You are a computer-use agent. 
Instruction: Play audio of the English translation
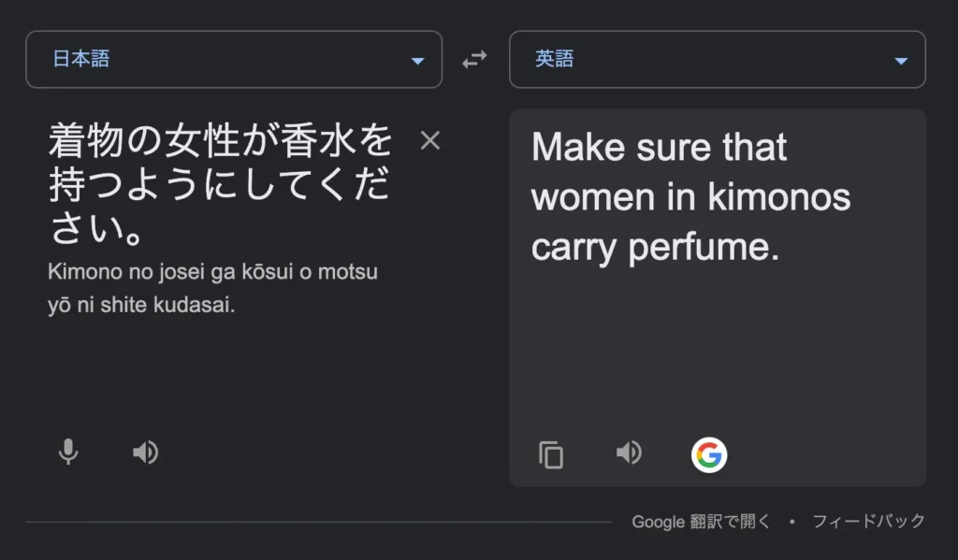click(629, 453)
